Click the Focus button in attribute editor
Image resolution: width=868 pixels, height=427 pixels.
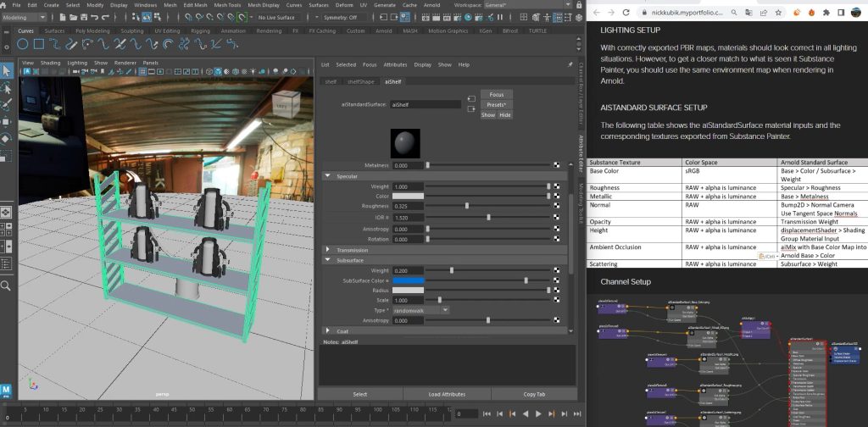[497, 95]
